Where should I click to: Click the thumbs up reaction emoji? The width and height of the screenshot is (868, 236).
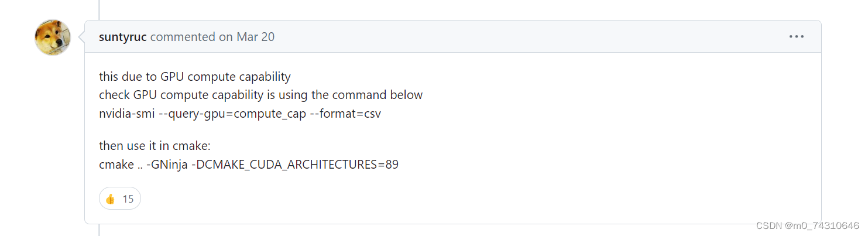click(110, 199)
